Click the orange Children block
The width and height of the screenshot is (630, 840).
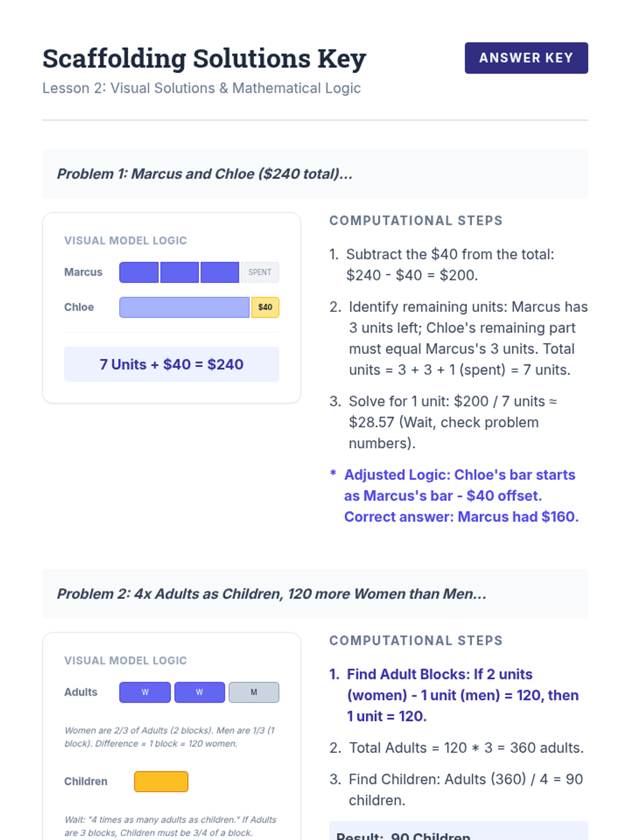pyautogui.click(x=161, y=782)
